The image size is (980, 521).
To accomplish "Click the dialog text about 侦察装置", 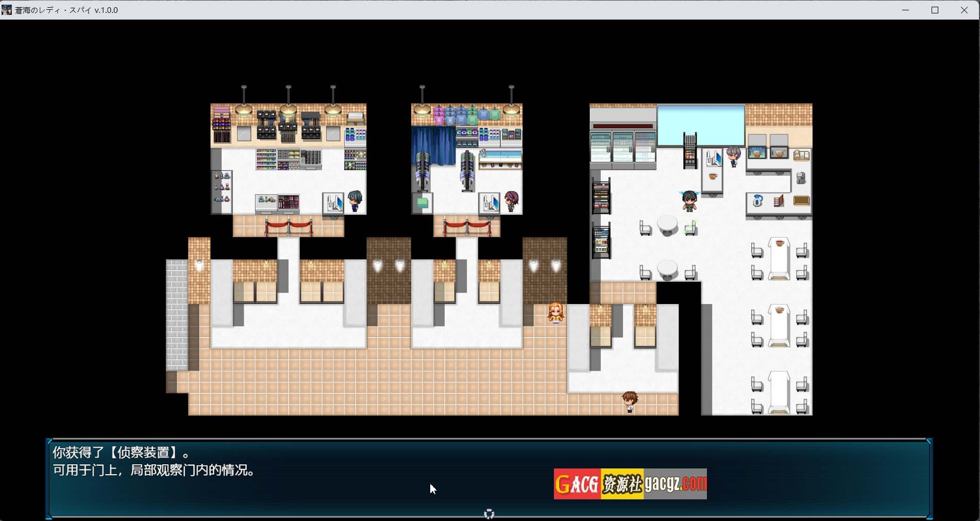I will (154, 461).
